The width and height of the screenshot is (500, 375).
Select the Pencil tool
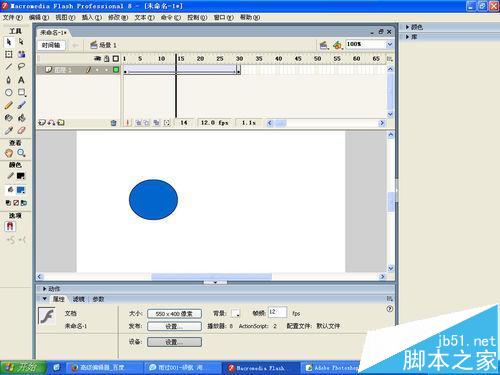click(9, 105)
